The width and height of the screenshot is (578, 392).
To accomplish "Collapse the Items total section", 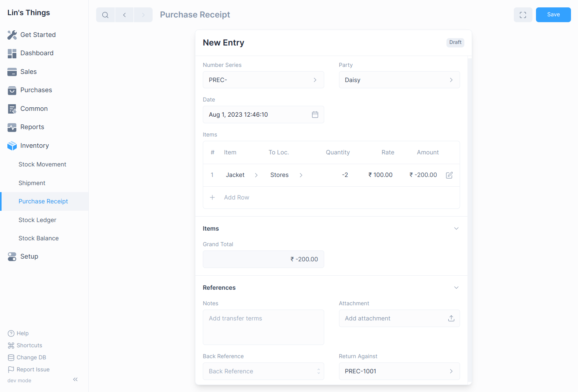I will pyautogui.click(x=456, y=229).
